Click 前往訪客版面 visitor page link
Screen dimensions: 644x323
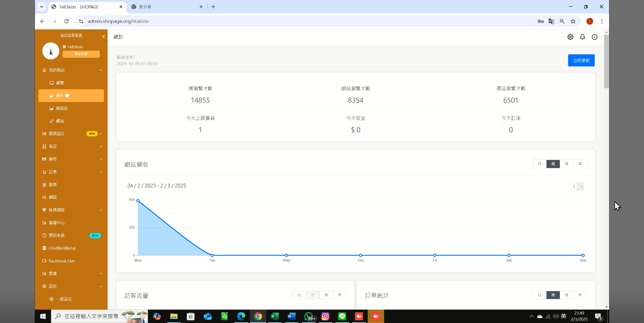71,35
